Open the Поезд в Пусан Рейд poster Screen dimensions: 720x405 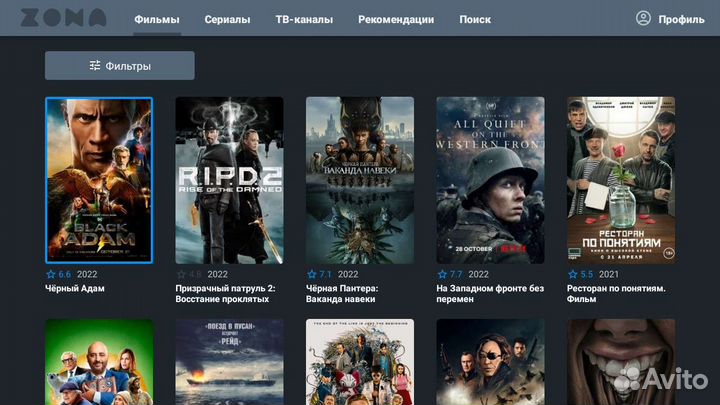click(x=229, y=362)
